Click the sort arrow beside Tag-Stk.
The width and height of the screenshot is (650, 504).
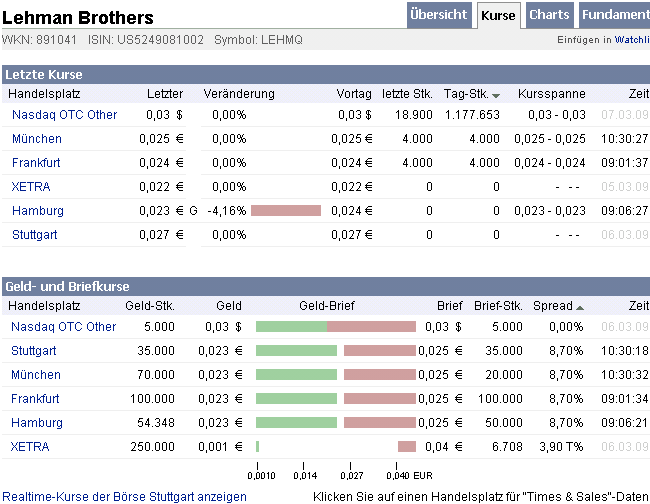click(496, 94)
